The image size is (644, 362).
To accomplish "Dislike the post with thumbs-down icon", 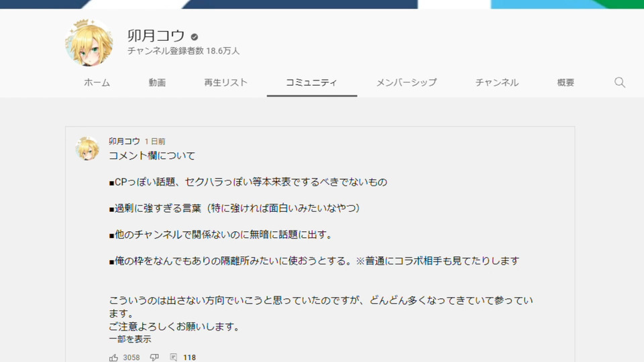I will pyautogui.click(x=154, y=357).
